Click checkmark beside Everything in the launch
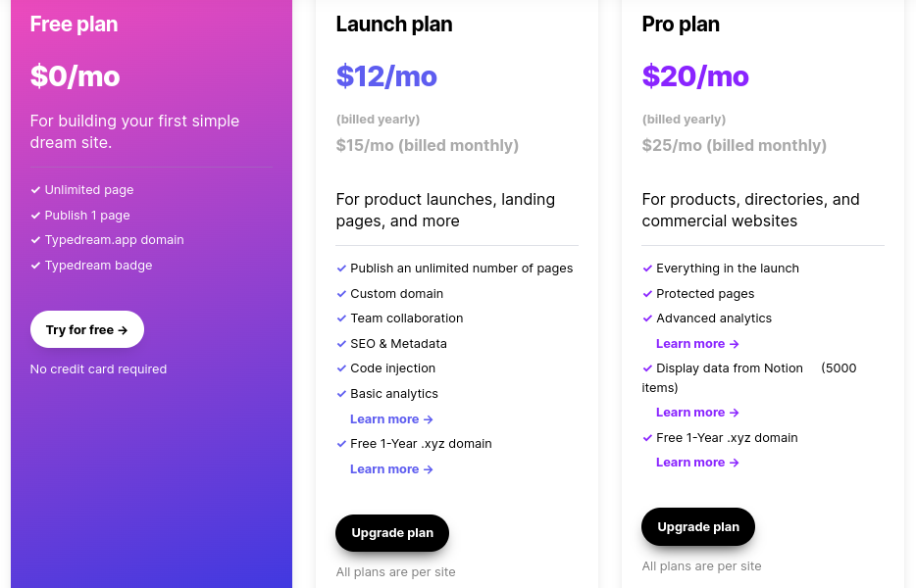The height and width of the screenshot is (588, 916). point(647,269)
